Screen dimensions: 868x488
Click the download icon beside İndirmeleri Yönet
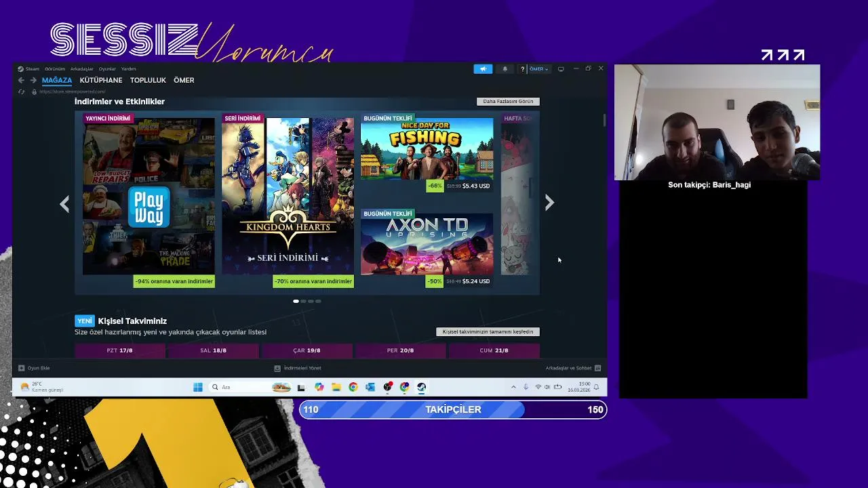pos(277,368)
